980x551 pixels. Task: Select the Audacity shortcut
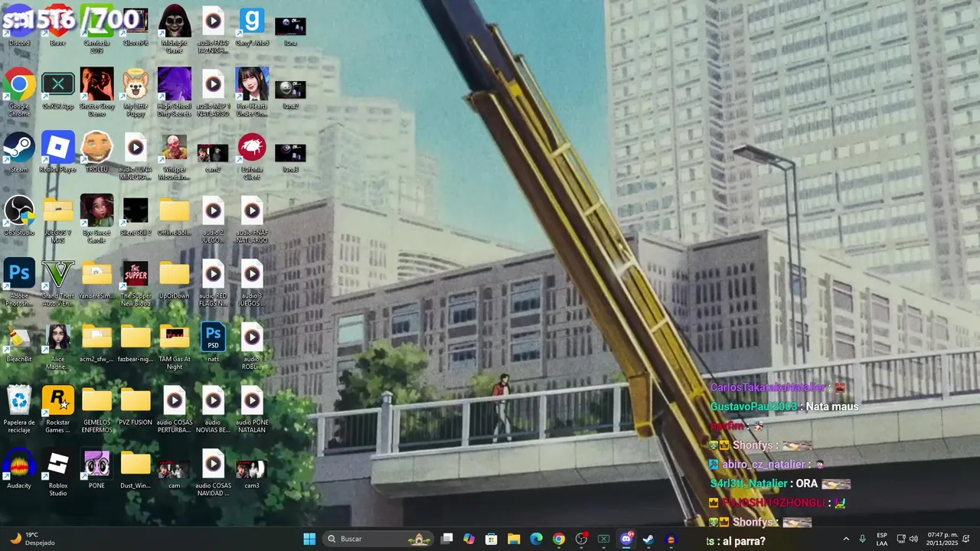coord(19,469)
